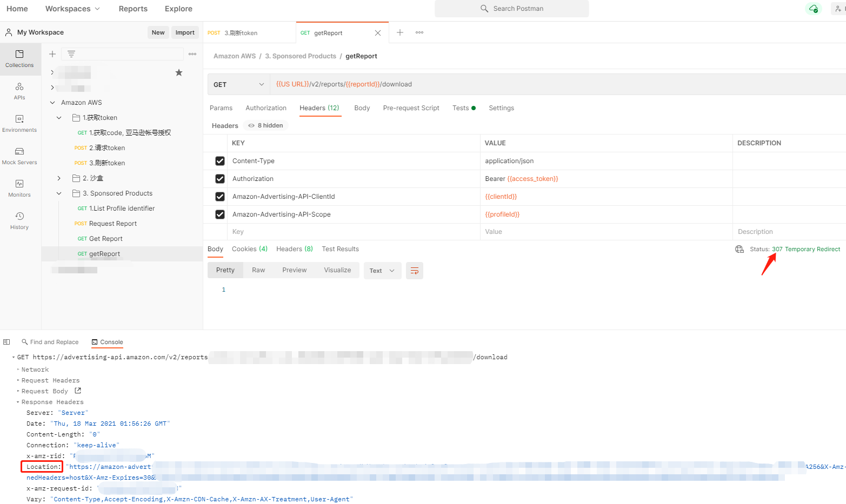Open the filter icon in the collections sidebar
The width and height of the screenshot is (846, 504).
[x=71, y=54]
